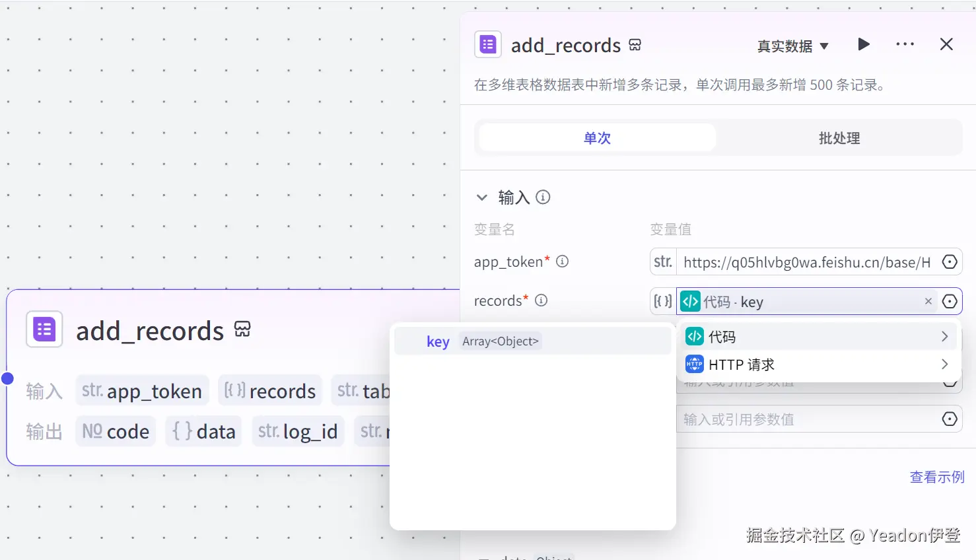The width and height of the screenshot is (976, 560).
Task: Expand the HTTP 请求 source menu entry
Action: pos(818,365)
